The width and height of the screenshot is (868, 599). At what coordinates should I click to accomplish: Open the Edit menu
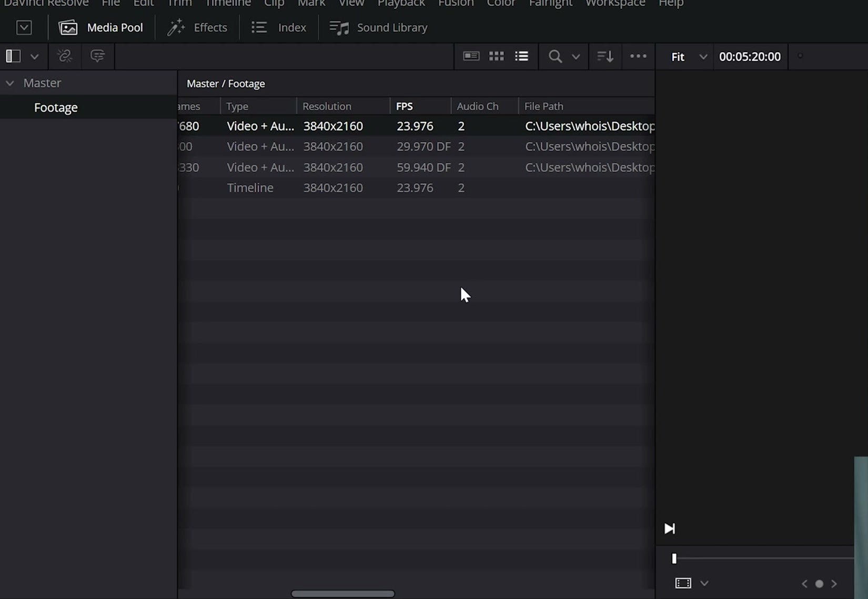(143, 3)
